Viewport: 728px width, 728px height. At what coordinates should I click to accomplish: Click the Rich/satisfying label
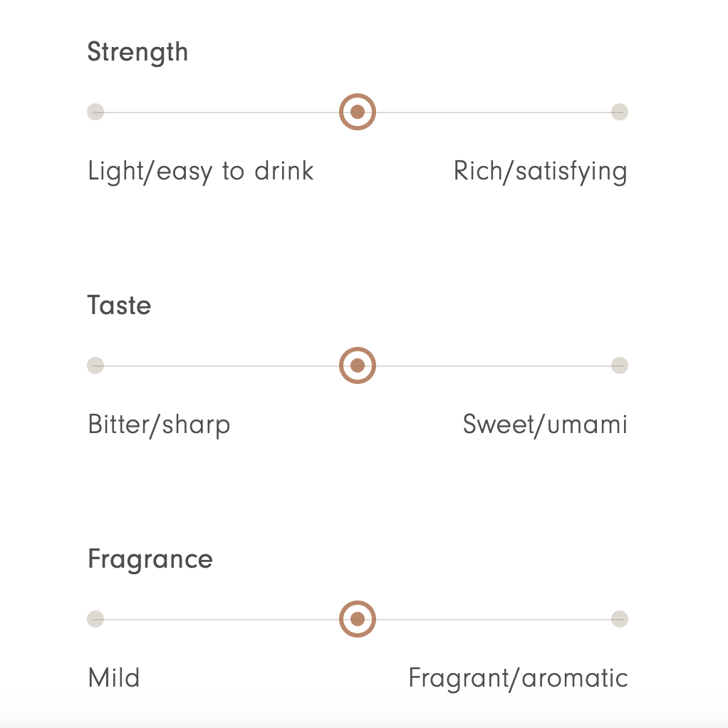point(541,172)
